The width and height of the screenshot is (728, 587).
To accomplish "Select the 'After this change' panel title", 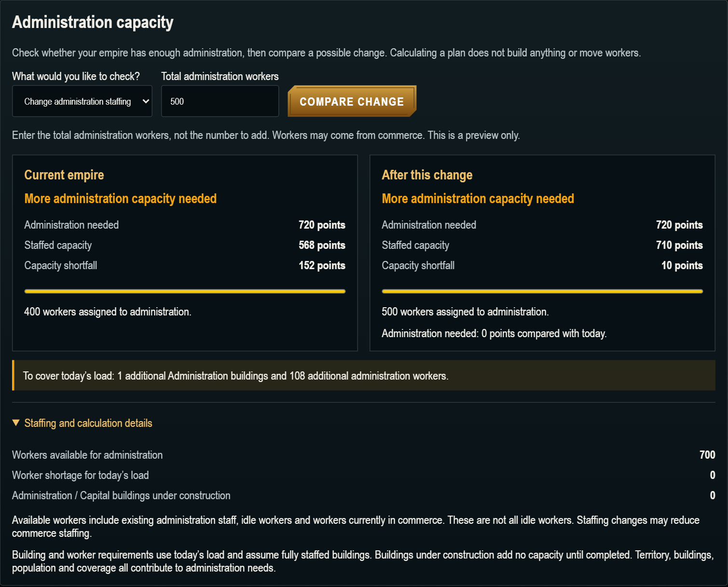I will pos(427,175).
